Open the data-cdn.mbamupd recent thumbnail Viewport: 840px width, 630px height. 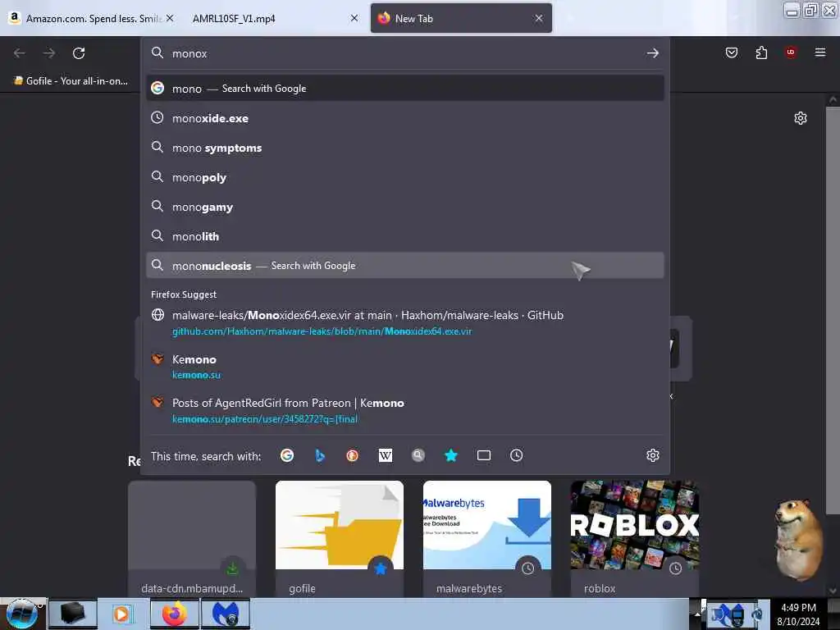pos(192,538)
